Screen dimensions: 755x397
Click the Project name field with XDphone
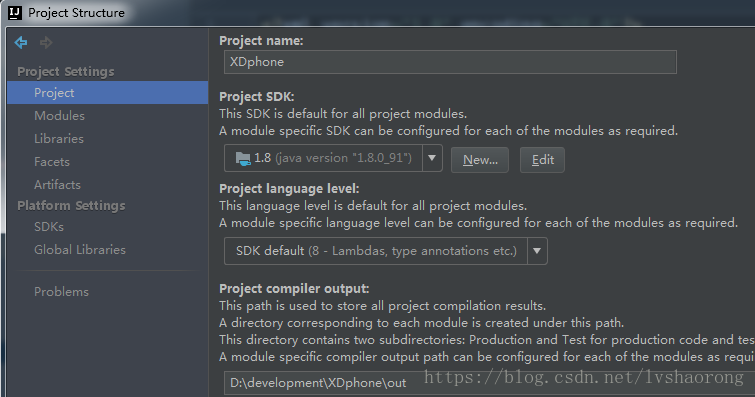click(450, 62)
